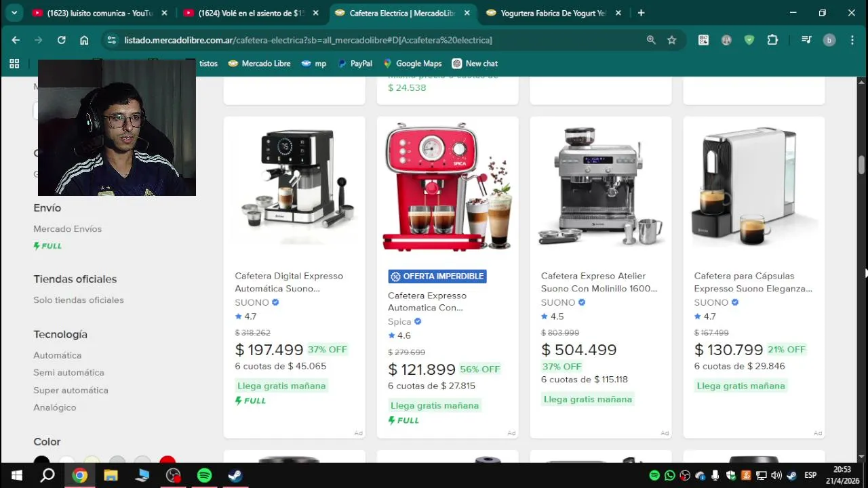Image resolution: width=868 pixels, height=488 pixels.
Task: Click the page vertical scrollbar thumb
Action: [862, 165]
